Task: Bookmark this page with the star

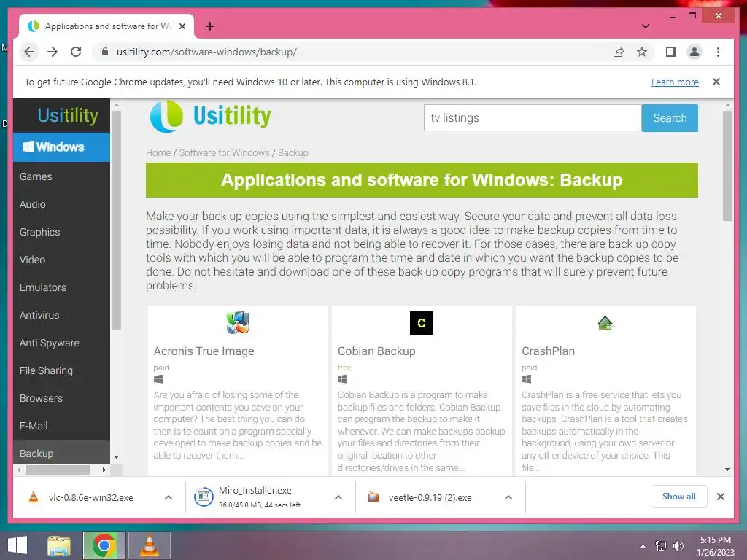Action: pos(642,52)
